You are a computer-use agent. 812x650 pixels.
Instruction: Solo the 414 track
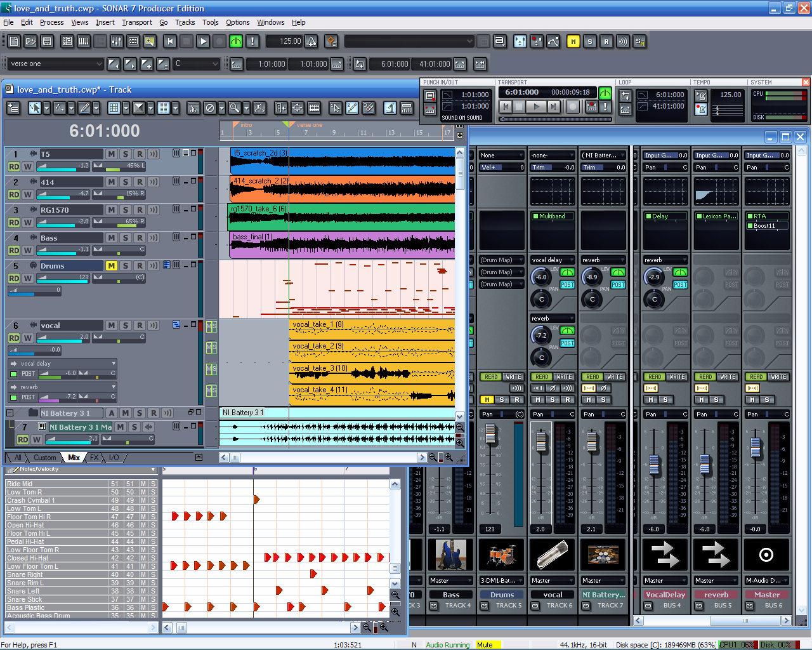tap(126, 182)
